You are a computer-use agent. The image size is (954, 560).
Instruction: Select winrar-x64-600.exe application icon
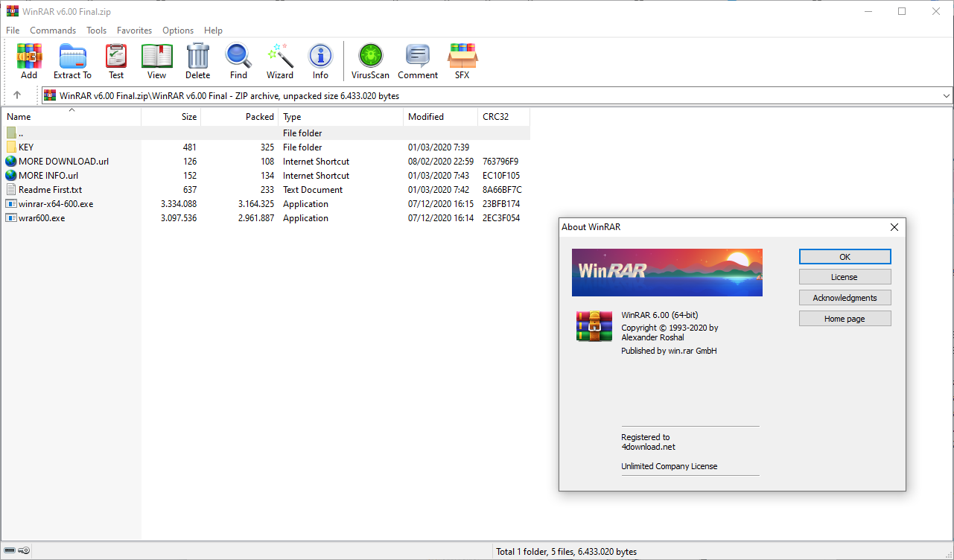pyautogui.click(x=11, y=203)
